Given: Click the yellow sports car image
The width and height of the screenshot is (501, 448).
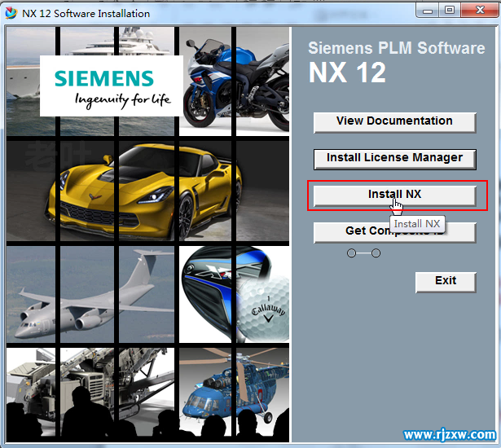Looking at the screenshot, I should (146, 191).
